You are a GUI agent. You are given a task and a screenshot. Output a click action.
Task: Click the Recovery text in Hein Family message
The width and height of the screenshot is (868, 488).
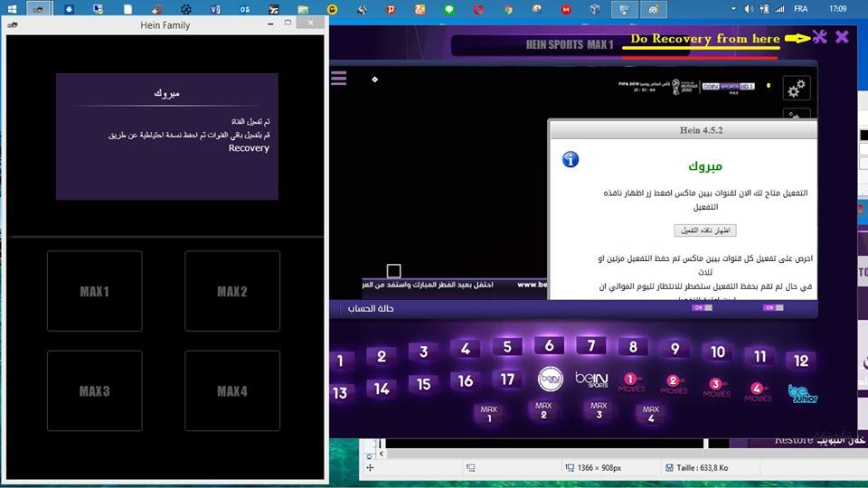point(249,147)
